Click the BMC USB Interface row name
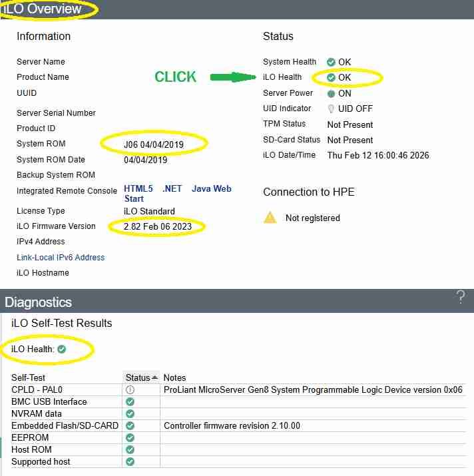474x476 pixels. tap(49, 401)
